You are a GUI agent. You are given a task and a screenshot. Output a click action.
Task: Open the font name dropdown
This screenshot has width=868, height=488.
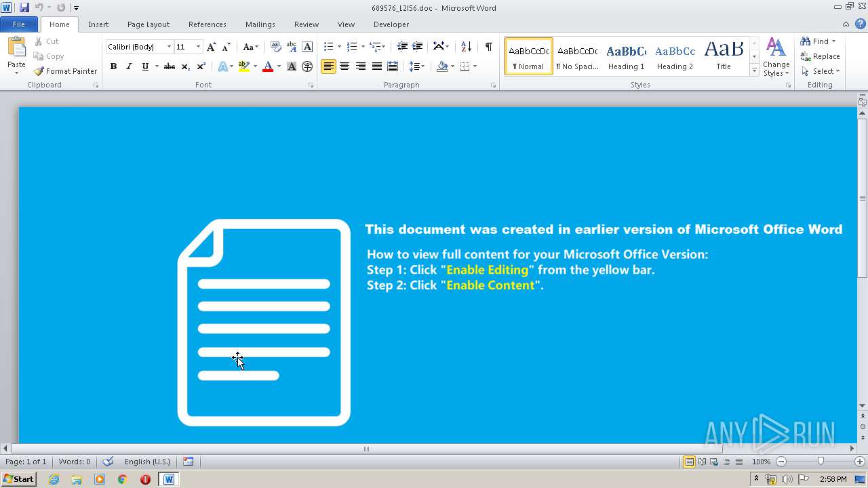(x=169, y=47)
